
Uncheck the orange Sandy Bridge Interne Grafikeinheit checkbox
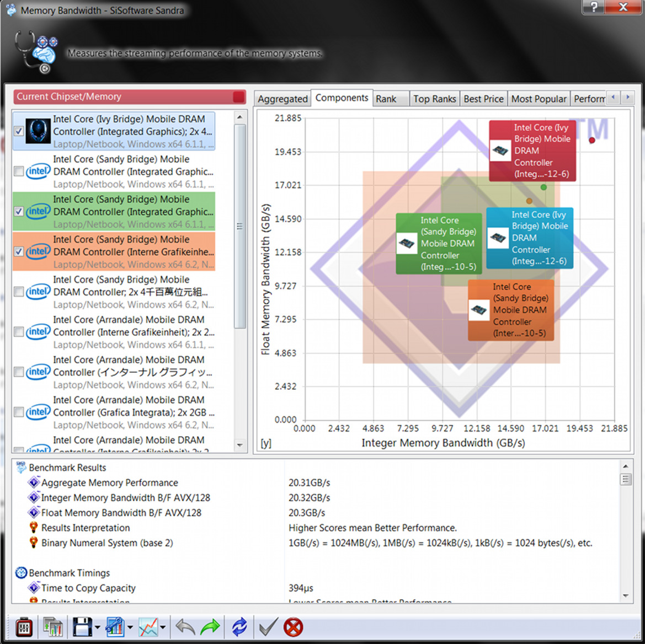[19, 251]
